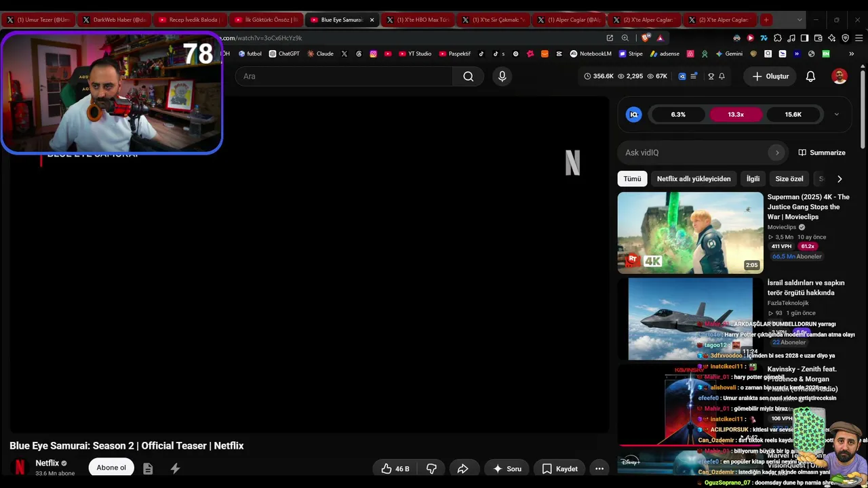The height and width of the screenshot is (488, 868).
Task: Switch to the X'te Sir Çakmak tab
Action: [x=494, y=20]
